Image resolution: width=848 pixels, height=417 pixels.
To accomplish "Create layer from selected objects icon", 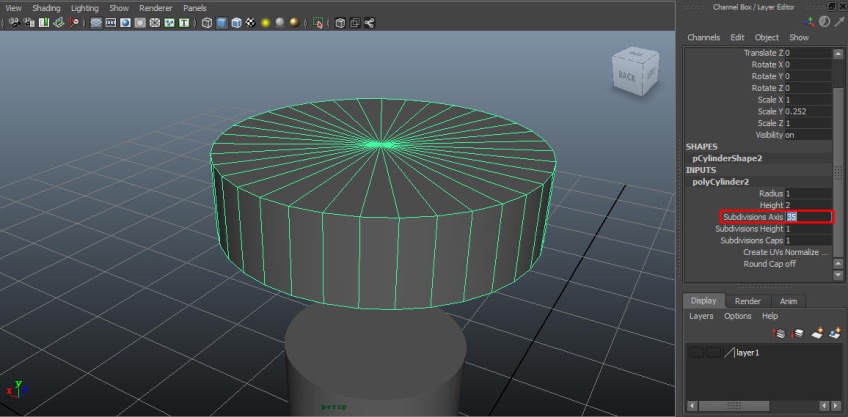I will tap(836, 334).
